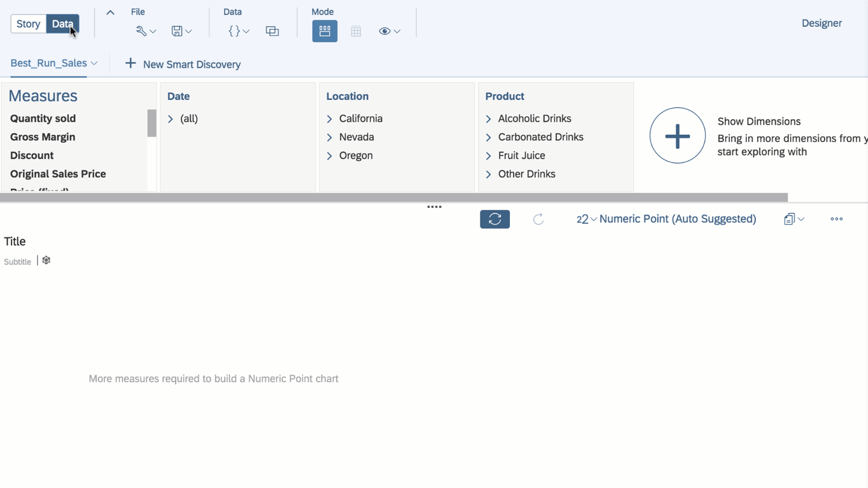Click the save icon in the File group
Screen dimensions: 868x488
tap(177, 31)
